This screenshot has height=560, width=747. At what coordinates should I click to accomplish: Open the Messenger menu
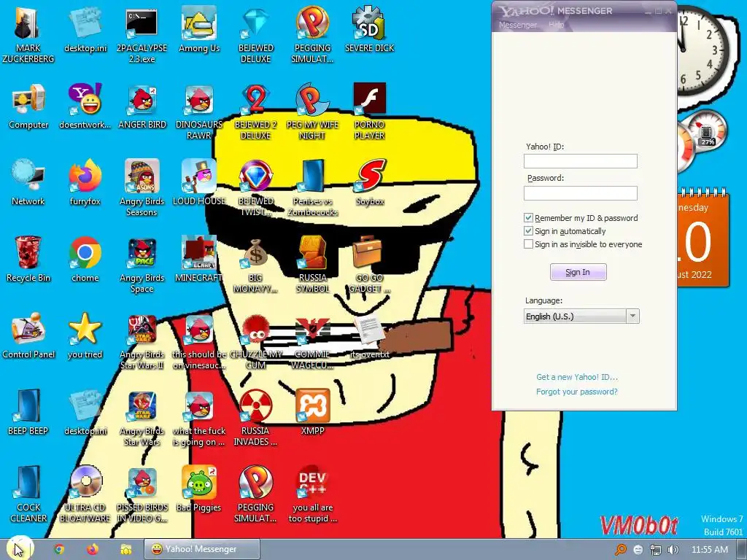[518, 25]
